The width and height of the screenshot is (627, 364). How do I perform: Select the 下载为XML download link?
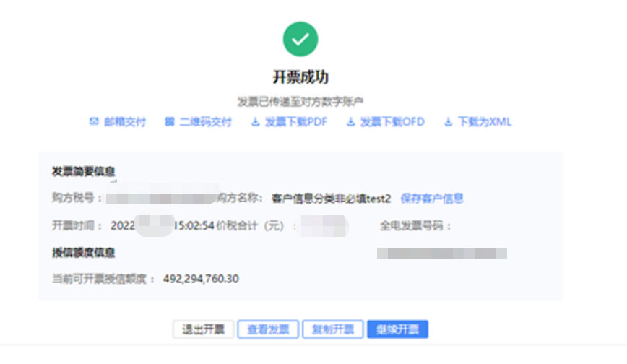[485, 122]
